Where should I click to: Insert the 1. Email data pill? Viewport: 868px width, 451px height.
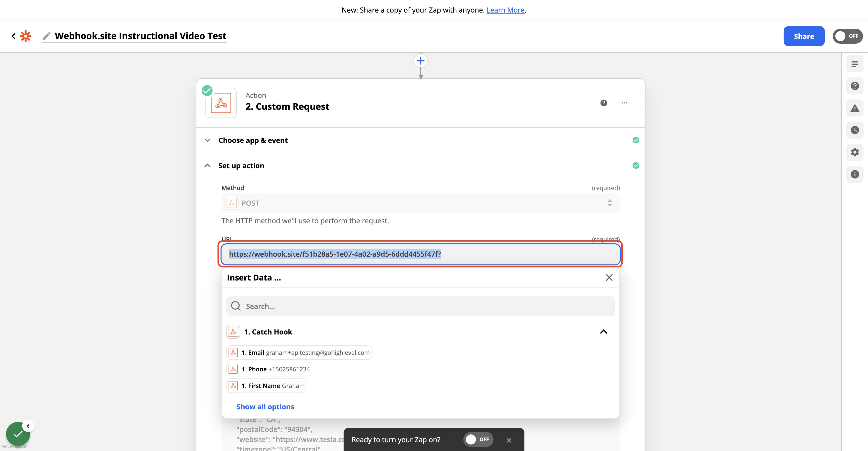click(x=299, y=353)
